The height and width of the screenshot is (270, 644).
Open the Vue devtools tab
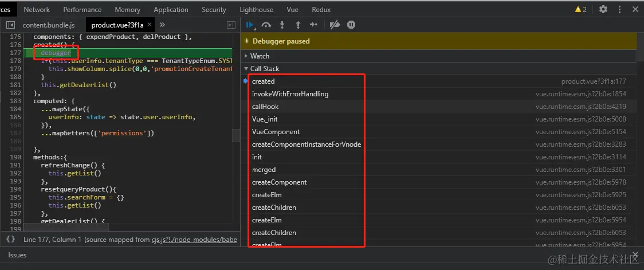click(292, 9)
